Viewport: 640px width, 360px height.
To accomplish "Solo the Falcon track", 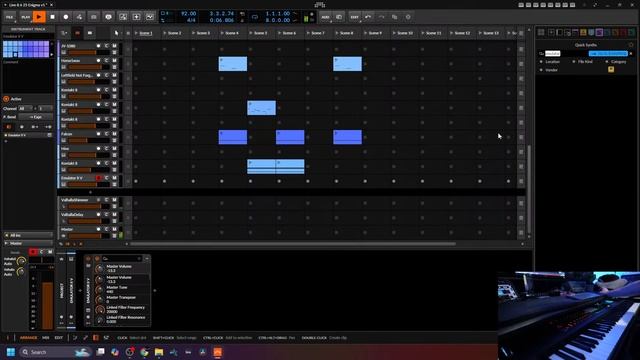I will [x=107, y=134].
